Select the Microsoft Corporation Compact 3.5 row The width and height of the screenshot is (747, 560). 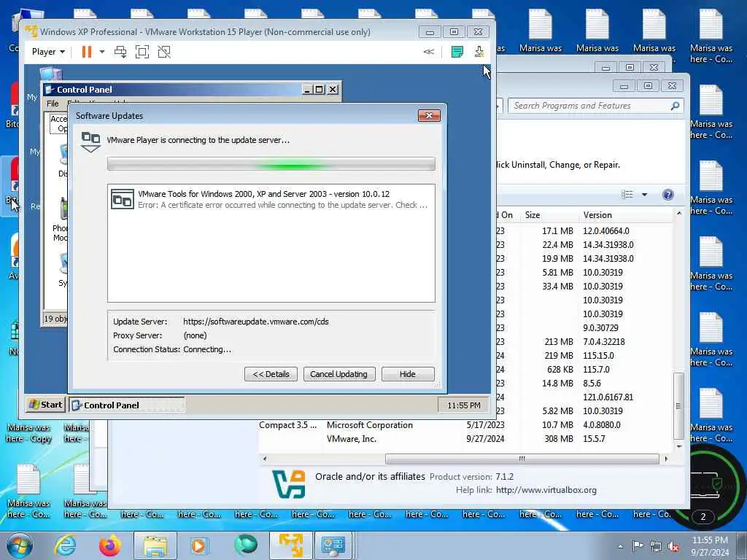pyautogui.click(x=465, y=425)
